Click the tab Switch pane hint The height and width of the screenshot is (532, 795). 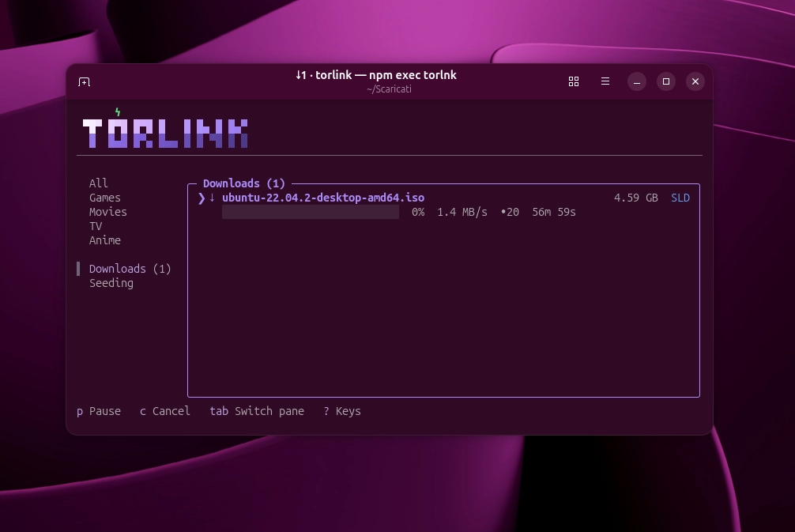257,411
